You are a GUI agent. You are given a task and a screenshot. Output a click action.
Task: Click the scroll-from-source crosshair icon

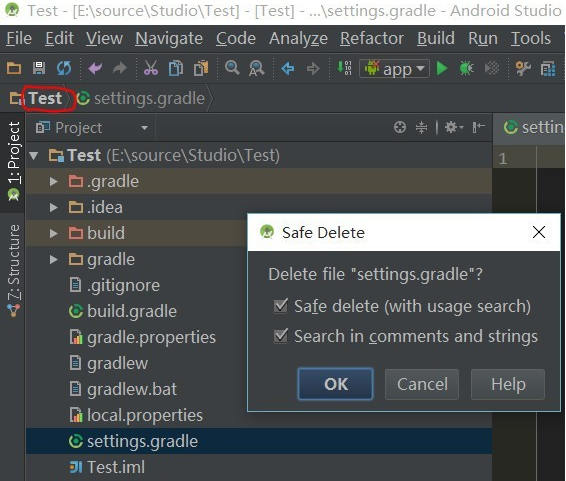pos(400,127)
